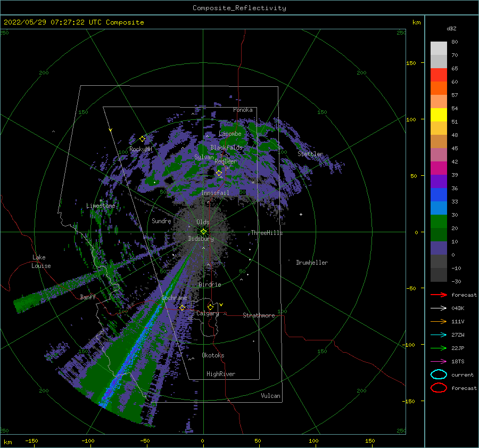Click the RockyMH label
Image resolution: width=479 pixels, height=448 pixels.
[141, 149]
